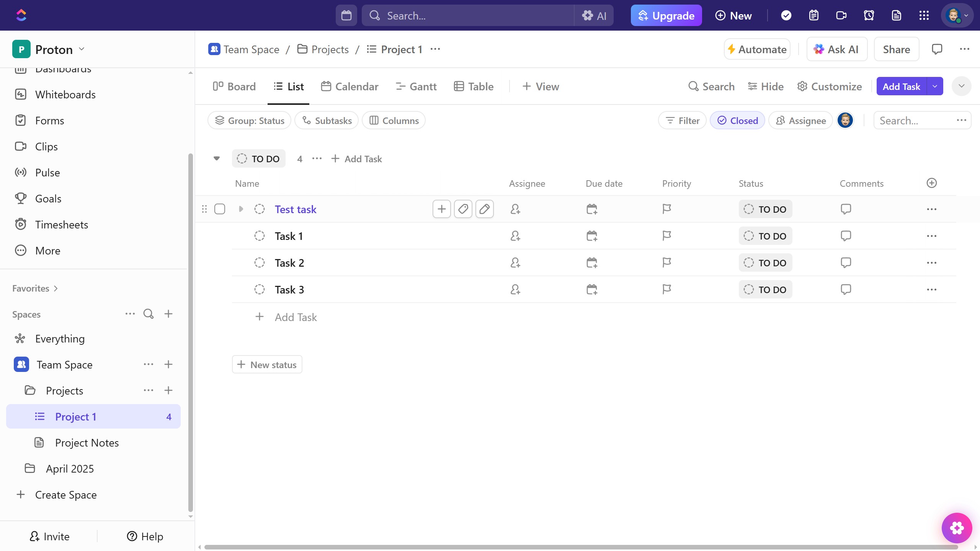The height and width of the screenshot is (551, 980).
Task: Tick the checkbox next to Test task
Action: [x=220, y=209]
